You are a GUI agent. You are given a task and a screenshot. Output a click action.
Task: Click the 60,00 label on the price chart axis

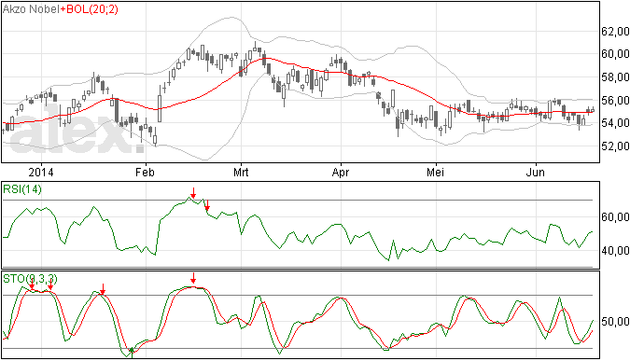[615, 54]
